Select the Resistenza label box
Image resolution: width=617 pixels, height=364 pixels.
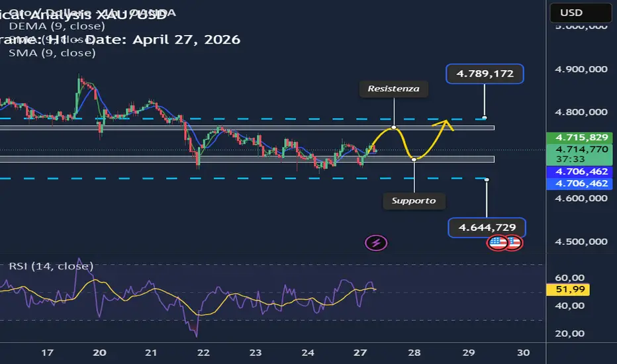pos(393,89)
